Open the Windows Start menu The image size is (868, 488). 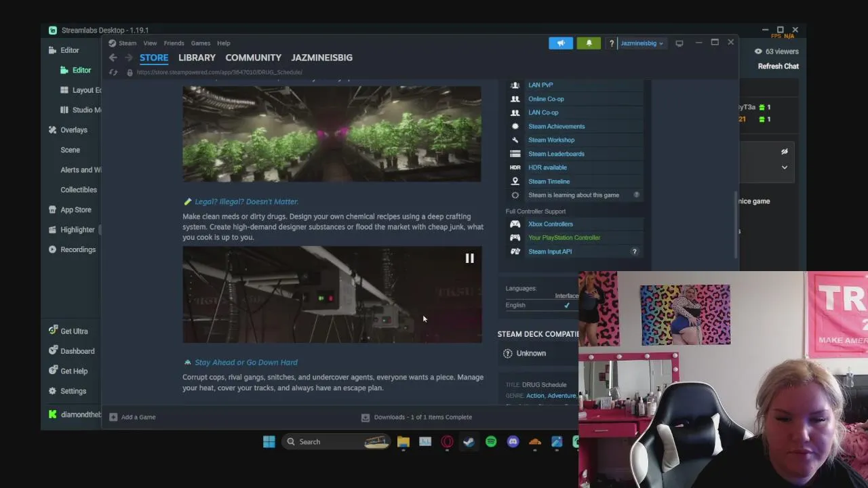coord(269,442)
